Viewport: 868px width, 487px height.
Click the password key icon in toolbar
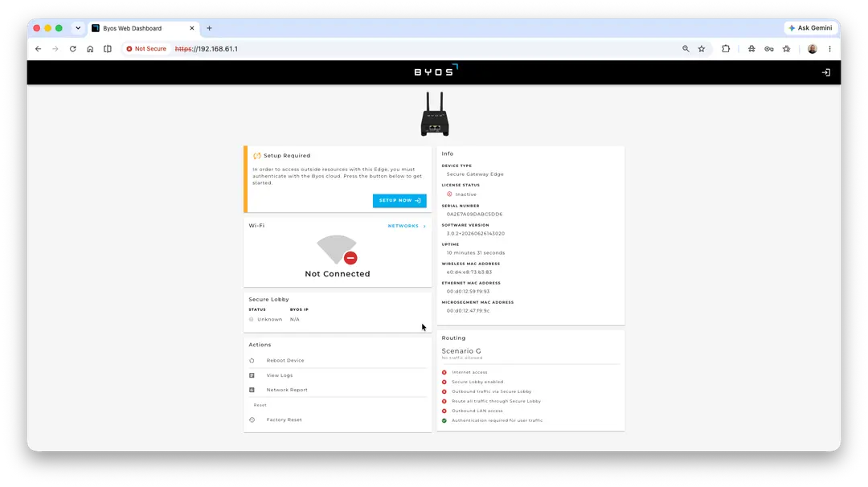(x=769, y=49)
